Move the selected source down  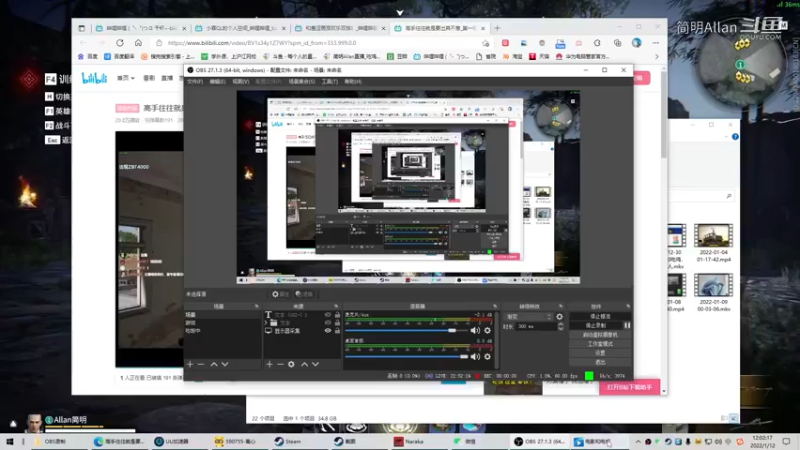point(315,364)
